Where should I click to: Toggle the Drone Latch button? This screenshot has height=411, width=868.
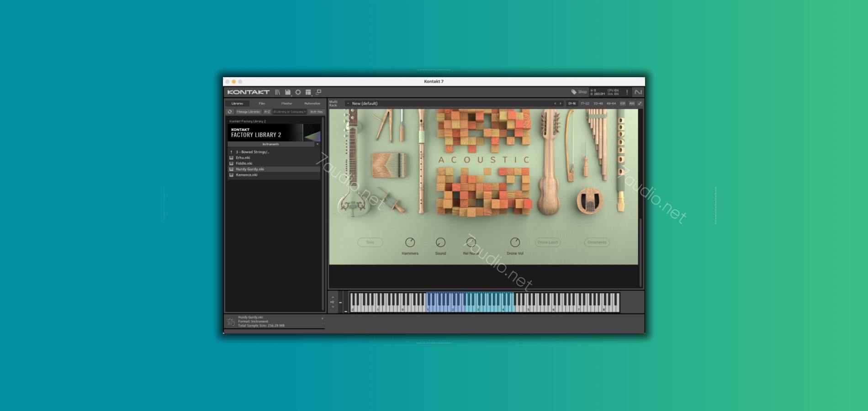coord(548,242)
